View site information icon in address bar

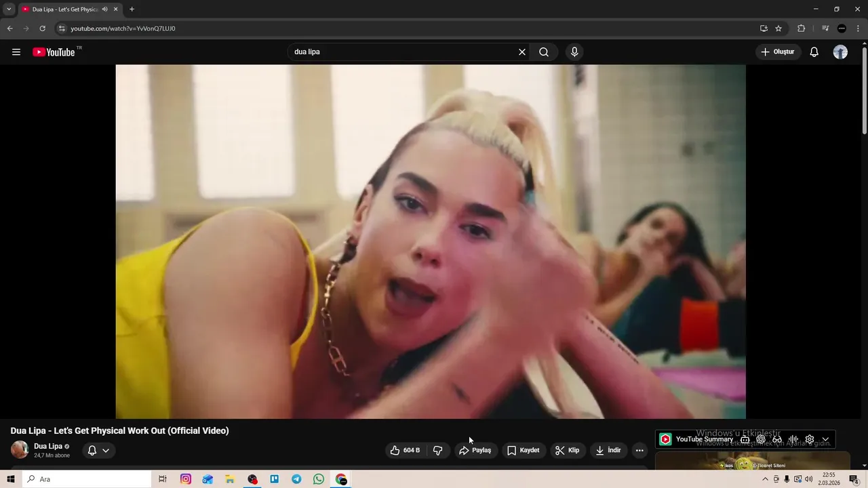point(62,28)
